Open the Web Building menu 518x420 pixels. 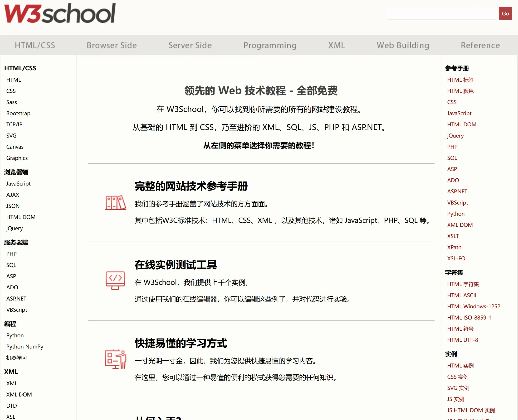[403, 45]
